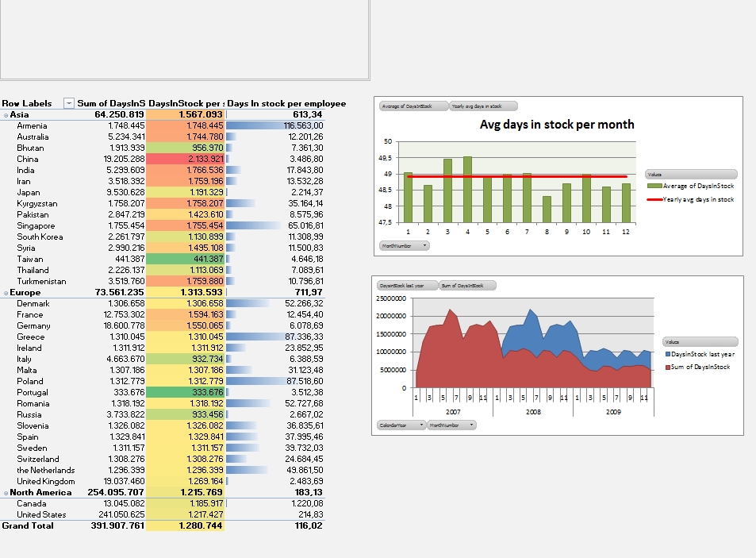Collapse the North America group
Image resolution: width=756 pixels, height=558 pixels.
pos(7,492)
